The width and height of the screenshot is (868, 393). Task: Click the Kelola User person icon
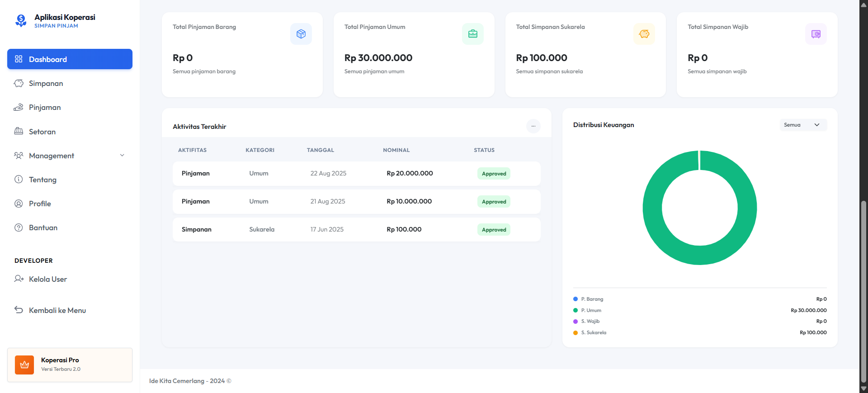[19, 279]
